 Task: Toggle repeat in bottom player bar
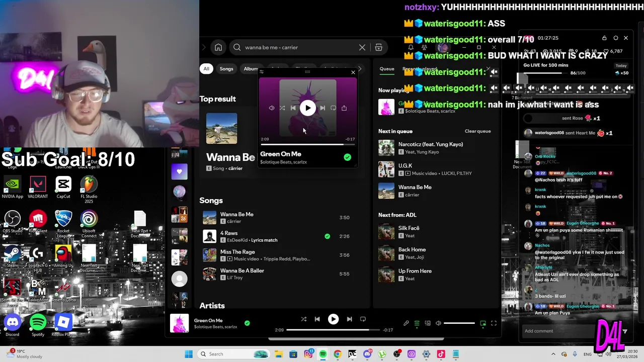pyautogui.click(x=363, y=319)
